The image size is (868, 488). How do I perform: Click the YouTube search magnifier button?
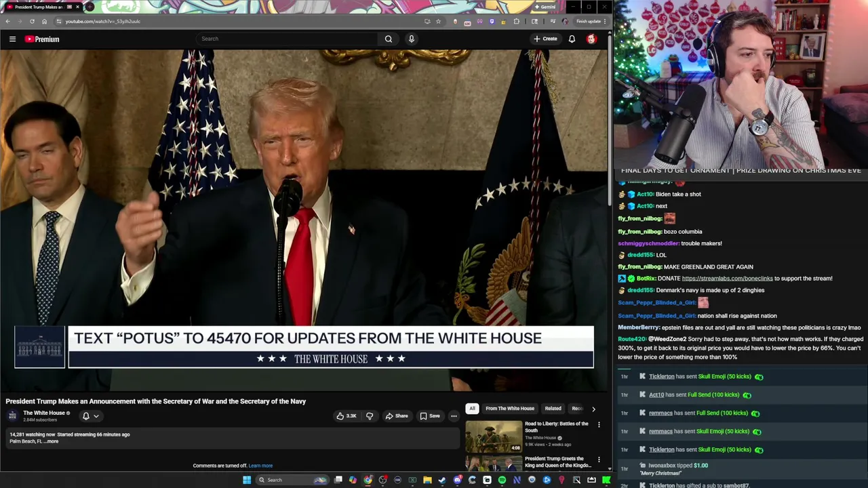[x=389, y=39]
